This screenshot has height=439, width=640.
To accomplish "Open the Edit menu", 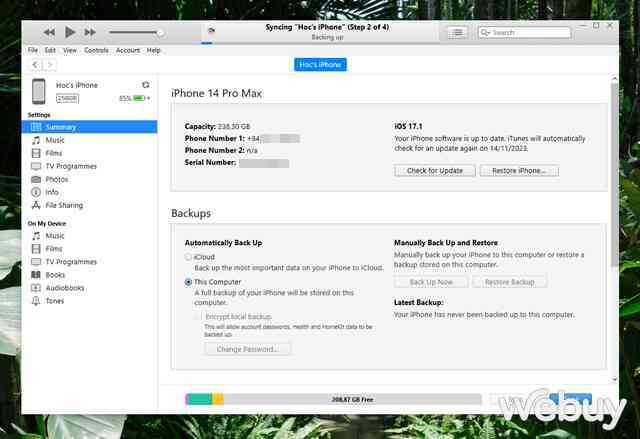I will 50,50.
